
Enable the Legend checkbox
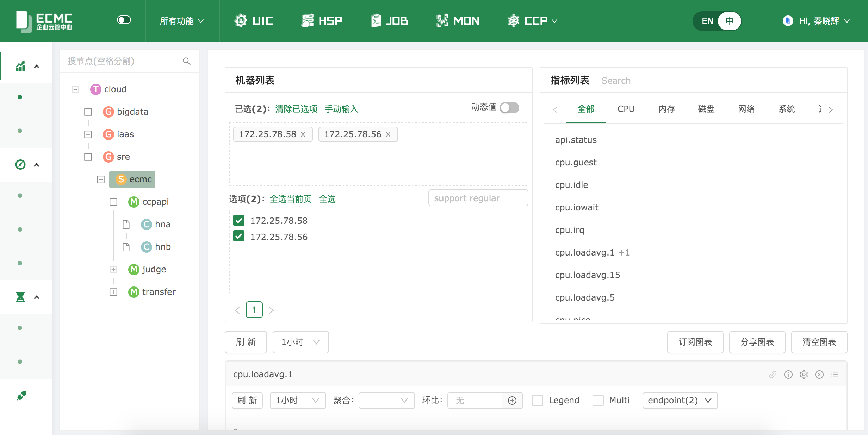(x=538, y=401)
